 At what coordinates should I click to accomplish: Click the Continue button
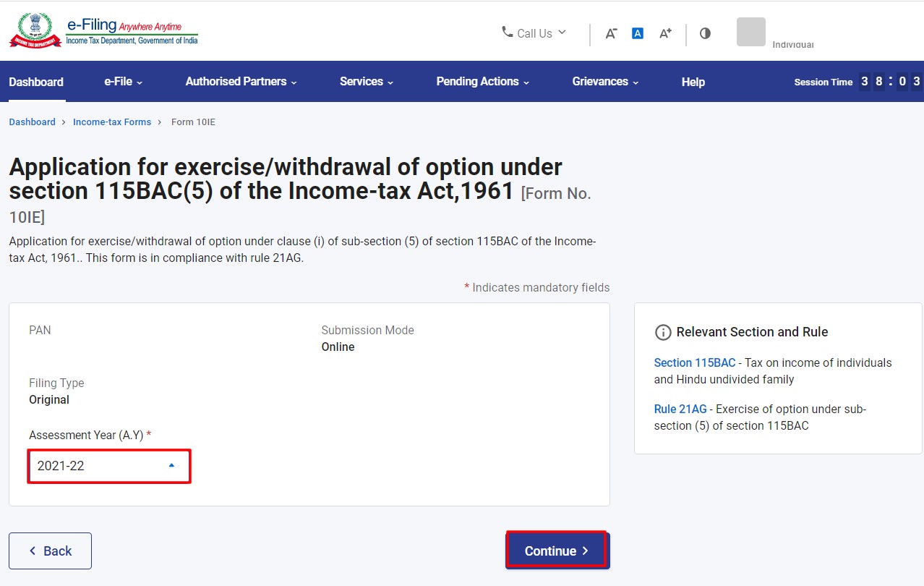[x=557, y=551]
